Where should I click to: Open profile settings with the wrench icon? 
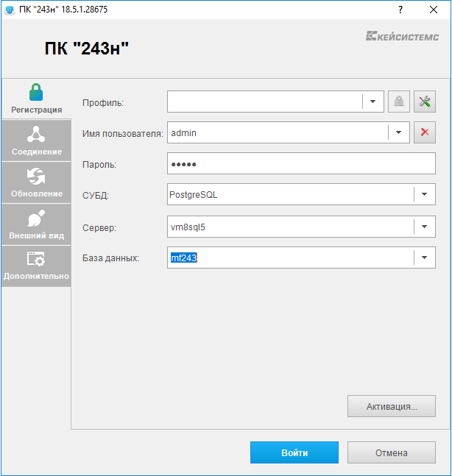click(424, 102)
